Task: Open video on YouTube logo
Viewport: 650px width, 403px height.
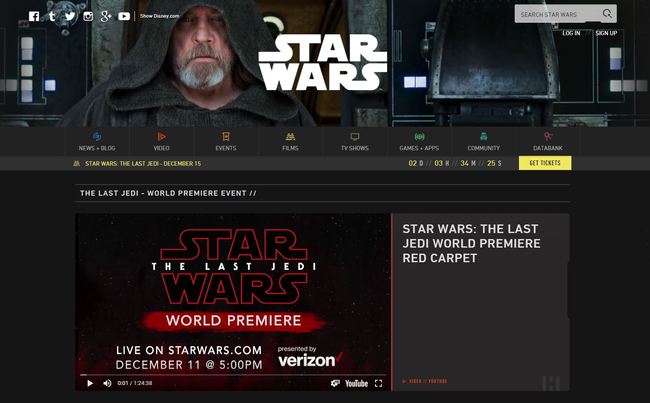Action: [x=357, y=384]
